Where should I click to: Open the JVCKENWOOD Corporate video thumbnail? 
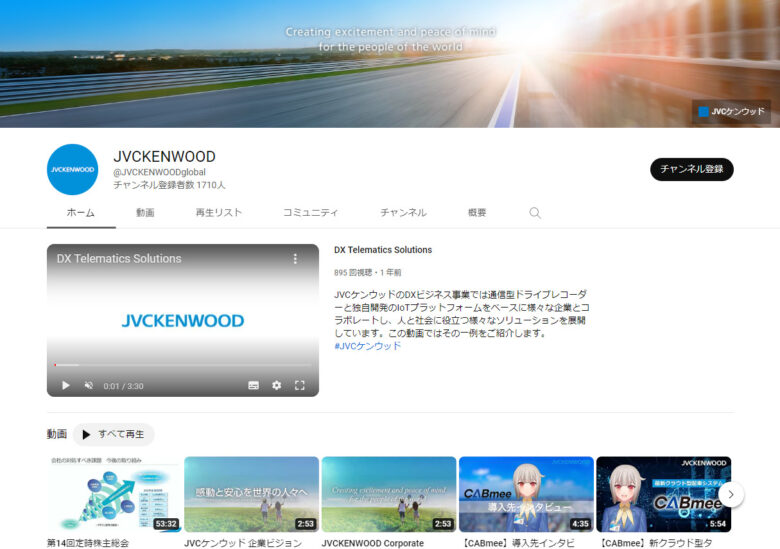pos(389,494)
